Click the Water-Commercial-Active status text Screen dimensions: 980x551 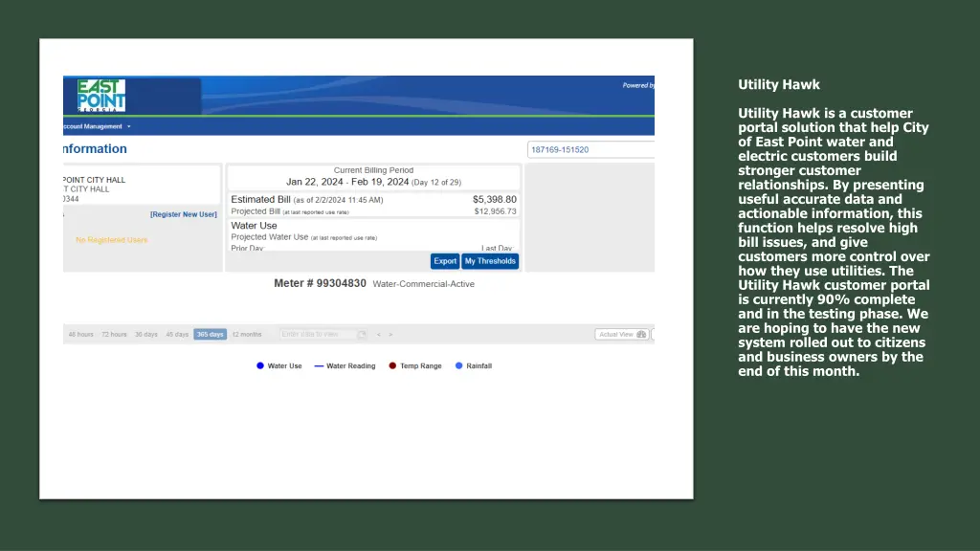[424, 284]
